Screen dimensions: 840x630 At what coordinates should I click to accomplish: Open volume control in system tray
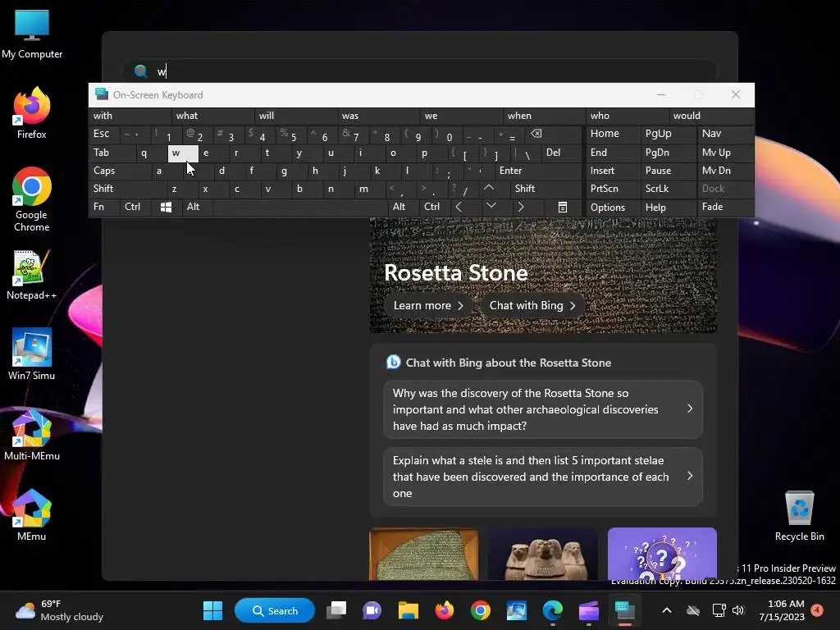(x=738, y=610)
